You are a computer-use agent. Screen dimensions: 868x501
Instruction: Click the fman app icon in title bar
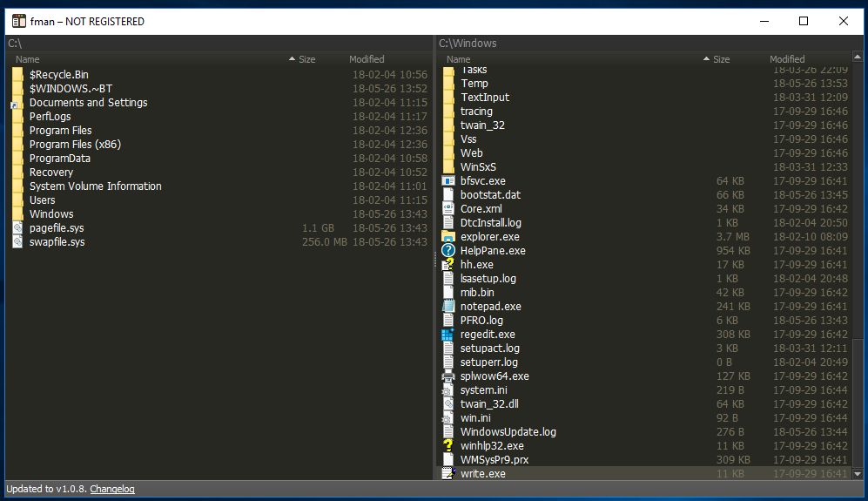(x=19, y=21)
